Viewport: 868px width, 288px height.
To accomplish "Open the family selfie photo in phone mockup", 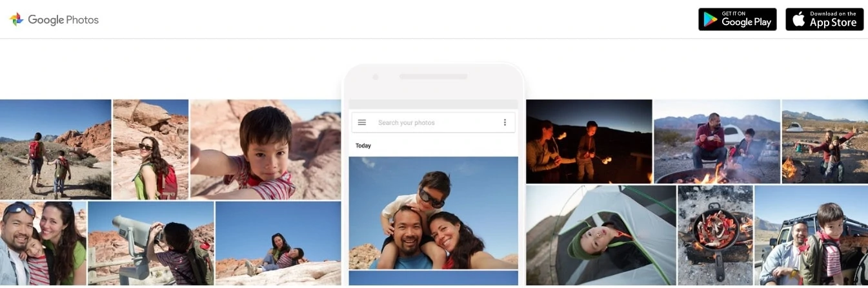I will [x=433, y=213].
